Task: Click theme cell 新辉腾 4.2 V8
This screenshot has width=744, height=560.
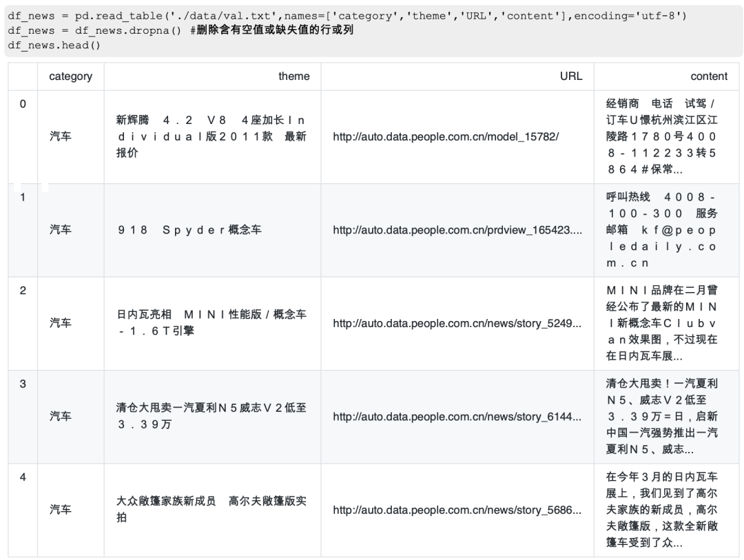Action: tap(211, 136)
